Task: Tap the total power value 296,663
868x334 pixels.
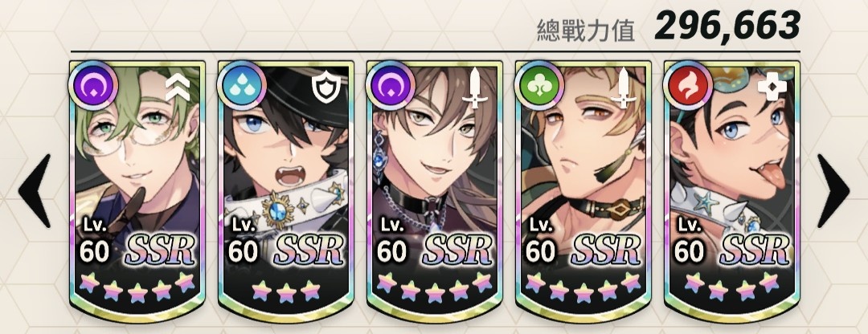Action: [727, 26]
